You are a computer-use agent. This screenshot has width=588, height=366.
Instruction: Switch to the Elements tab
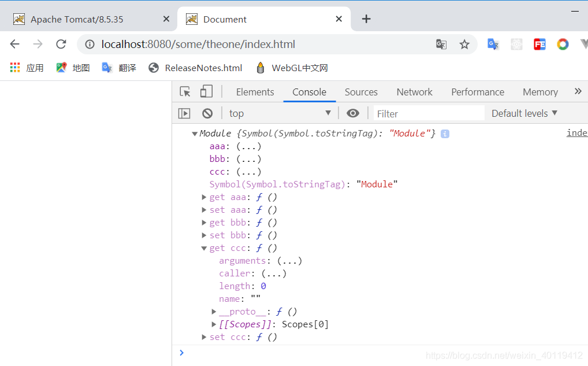click(x=255, y=92)
